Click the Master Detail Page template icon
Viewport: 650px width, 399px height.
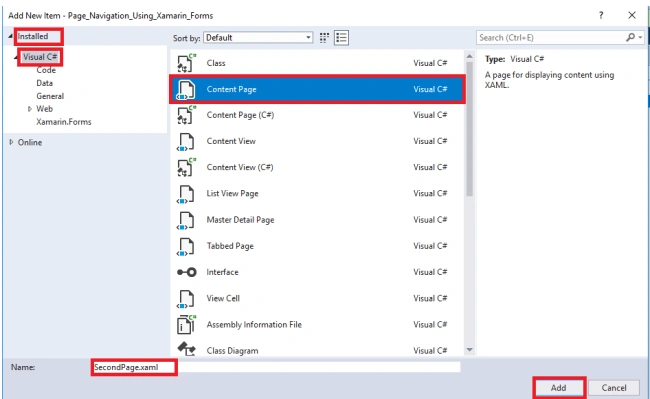tap(186, 220)
